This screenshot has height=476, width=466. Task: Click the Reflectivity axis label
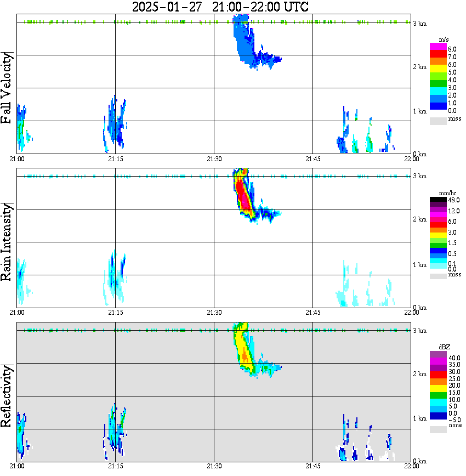pyautogui.click(x=6, y=396)
